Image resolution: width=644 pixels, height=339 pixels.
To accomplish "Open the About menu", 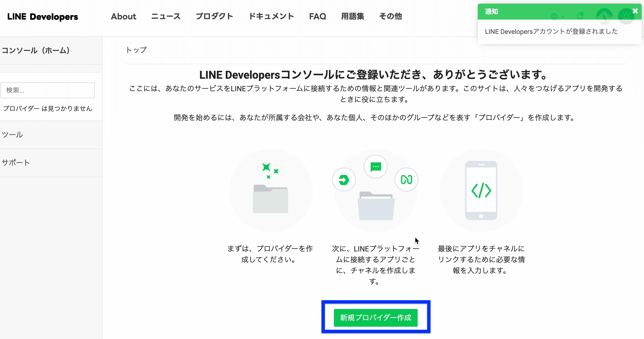I will [x=123, y=16].
